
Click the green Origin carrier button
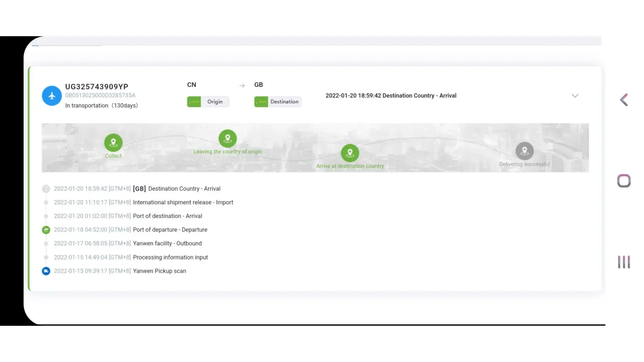click(208, 102)
